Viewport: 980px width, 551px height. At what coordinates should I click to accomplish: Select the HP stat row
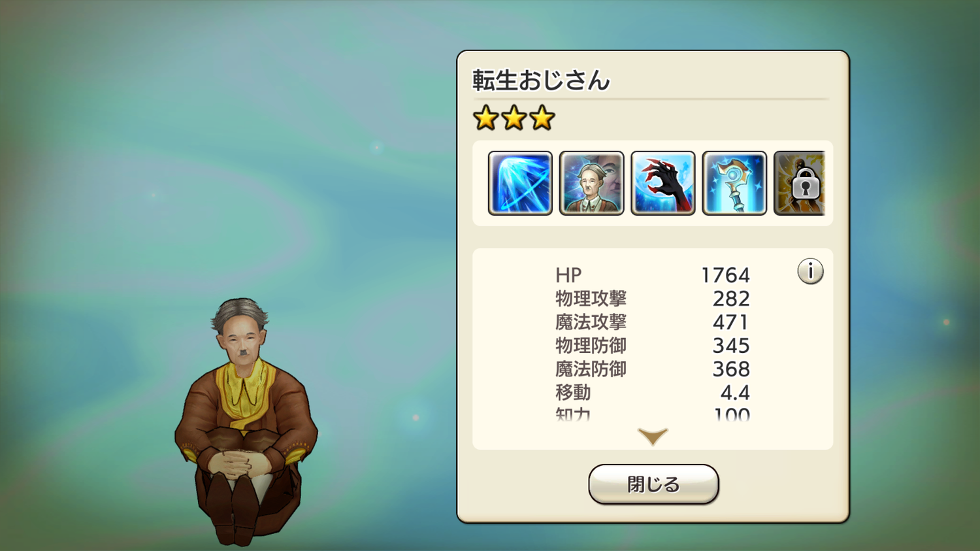pos(653,275)
